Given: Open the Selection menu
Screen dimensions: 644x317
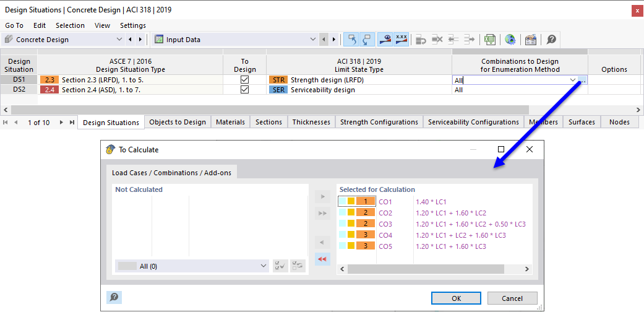Looking at the screenshot, I should pyautogui.click(x=71, y=25).
